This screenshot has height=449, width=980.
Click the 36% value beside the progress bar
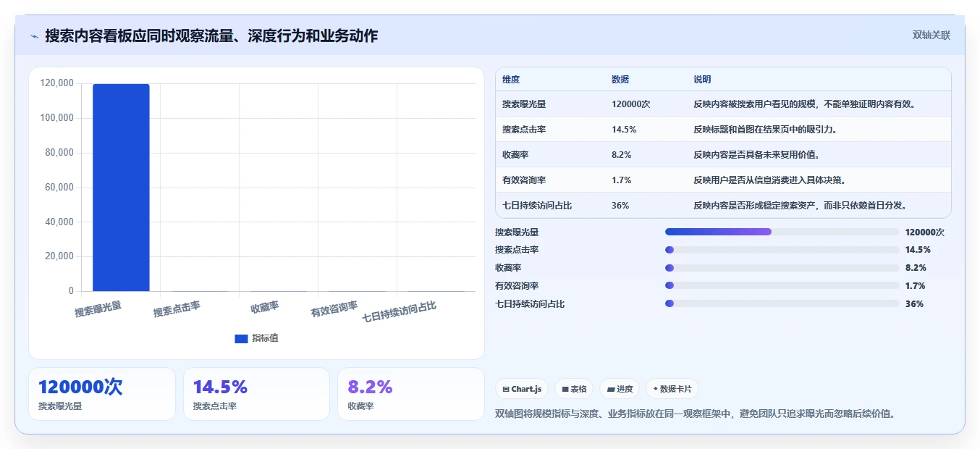[914, 304]
